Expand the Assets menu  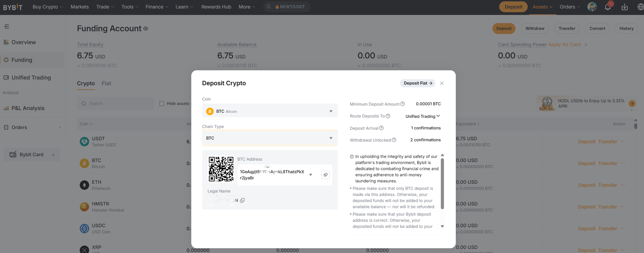(x=543, y=7)
